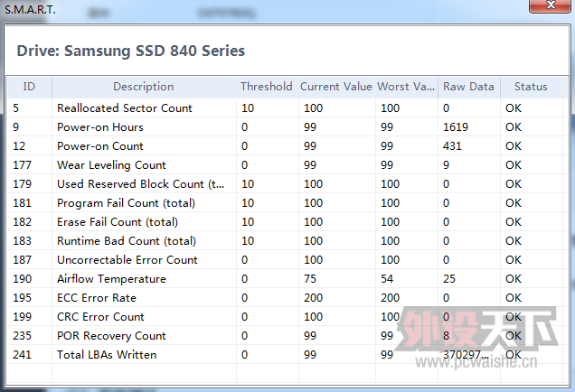Click the S.M.A.R.T. window title

(30, 10)
